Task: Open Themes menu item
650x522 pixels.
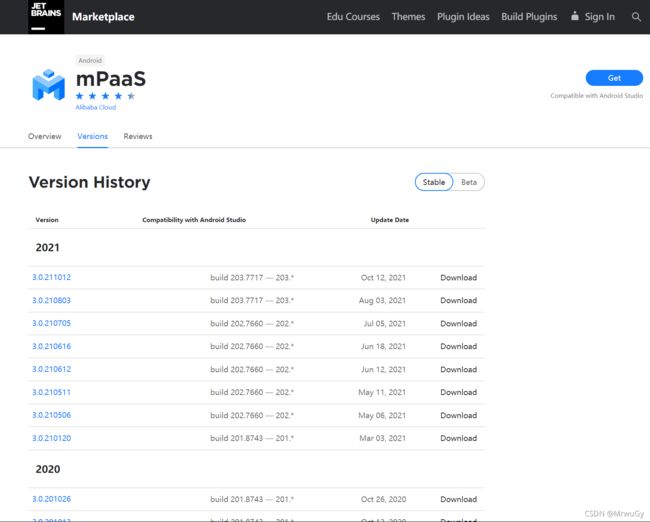Action: (x=408, y=17)
